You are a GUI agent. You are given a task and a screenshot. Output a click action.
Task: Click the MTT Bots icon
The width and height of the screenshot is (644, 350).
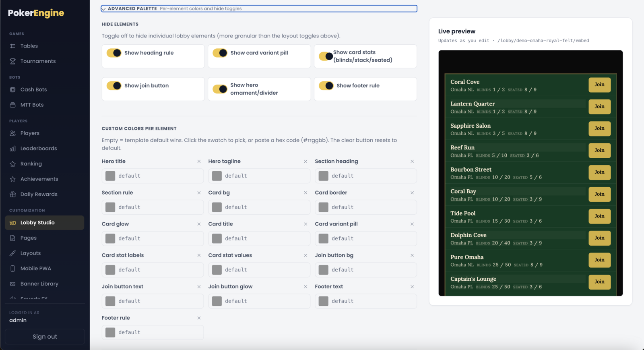pyautogui.click(x=12, y=105)
